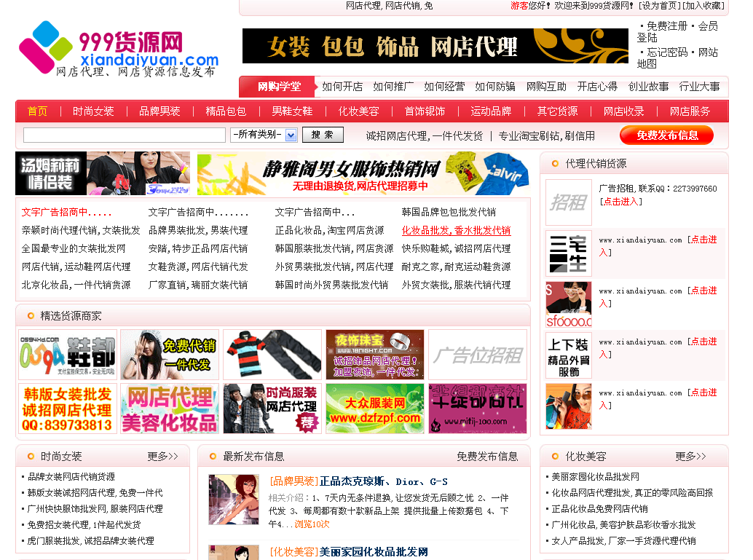The height and width of the screenshot is (560, 753).
Task: Open 更多>> in the 时尚女装 panel
Action: coord(163,457)
